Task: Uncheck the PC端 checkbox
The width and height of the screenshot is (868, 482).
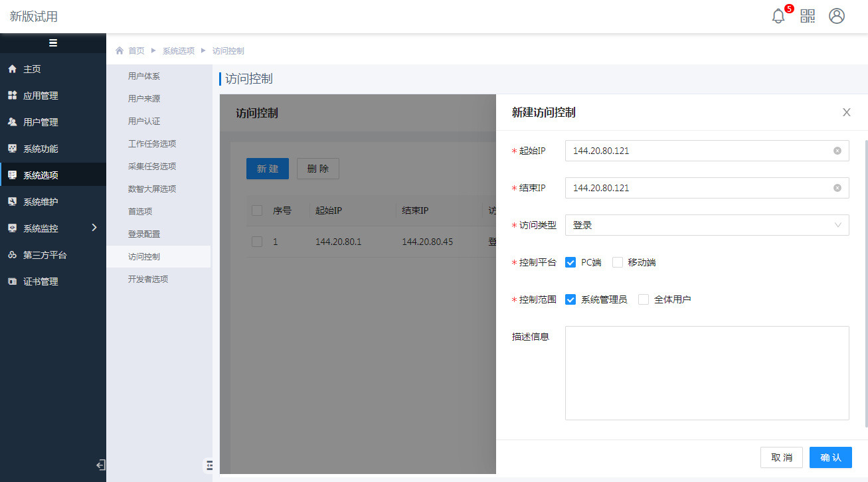Action: pyautogui.click(x=570, y=262)
